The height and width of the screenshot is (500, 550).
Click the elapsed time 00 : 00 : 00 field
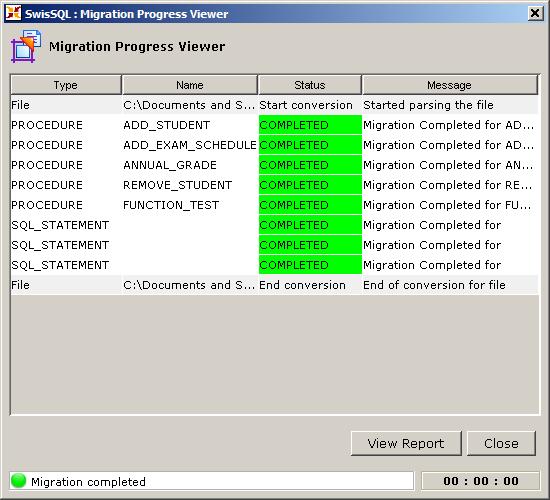tap(481, 481)
